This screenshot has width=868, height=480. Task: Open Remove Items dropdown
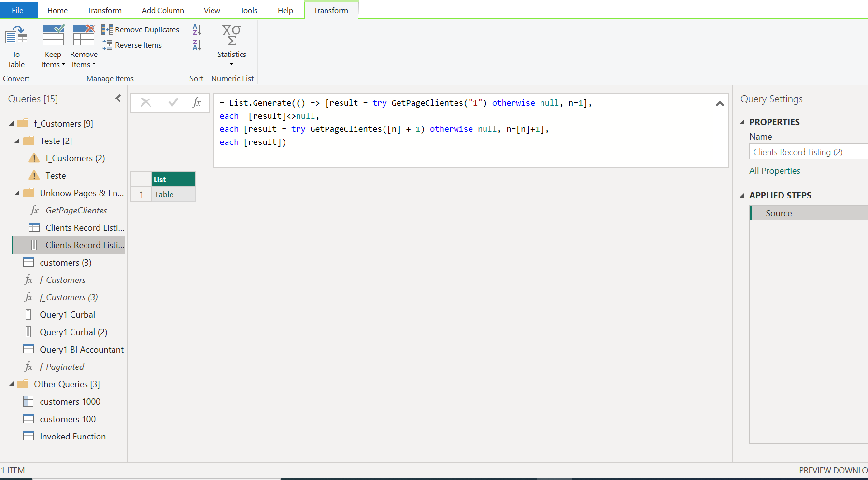point(84,59)
